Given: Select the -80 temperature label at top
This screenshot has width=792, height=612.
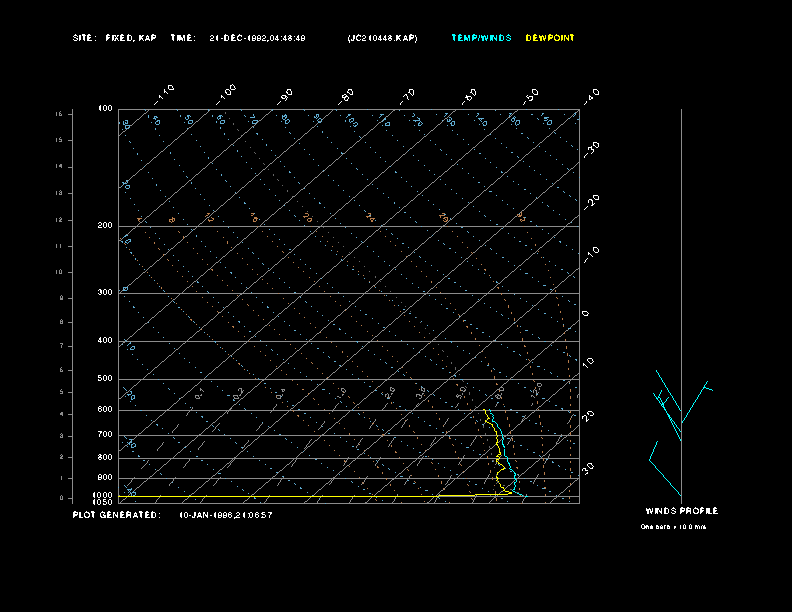Looking at the screenshot, I should (347, 95).
